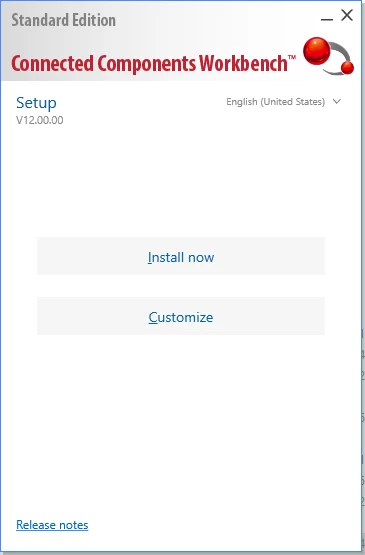Click the Standard Edition title text
Viewport: 365px width, 555px height.
(63, 20)
